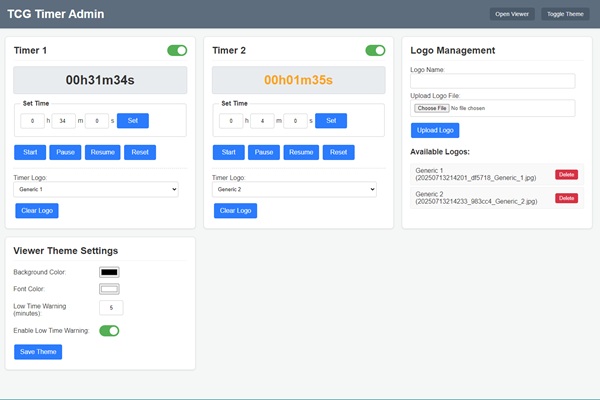The height and width of the screenshot is (400, 600).
Task: Click the Logo Management heading
Action: (453, 51)
